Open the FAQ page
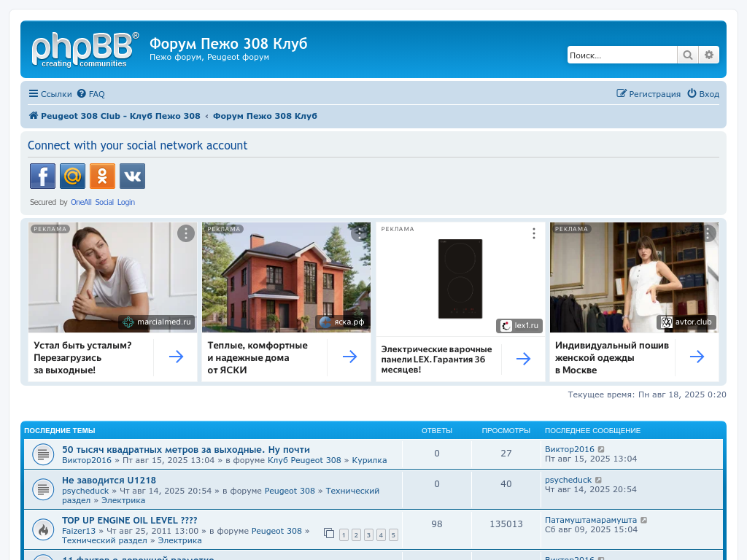 91,94
